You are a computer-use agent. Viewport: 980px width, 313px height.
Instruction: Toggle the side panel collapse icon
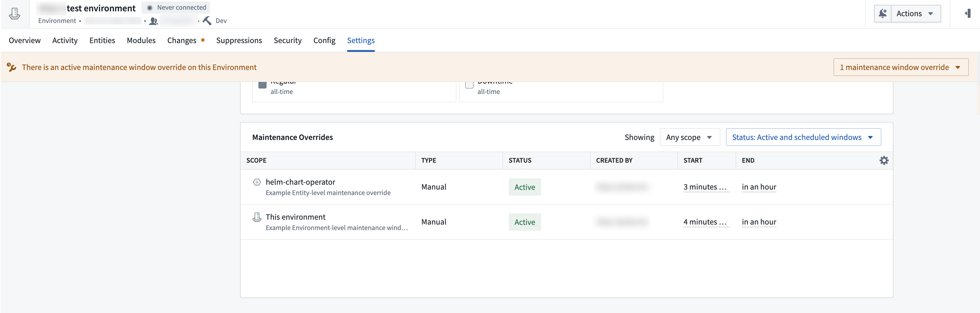coord(967,14)
